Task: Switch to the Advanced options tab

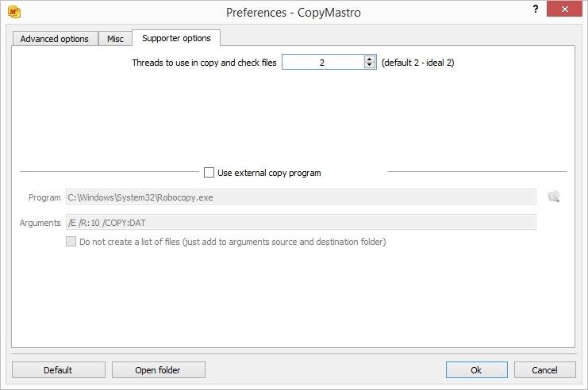Action: point(55,39)
